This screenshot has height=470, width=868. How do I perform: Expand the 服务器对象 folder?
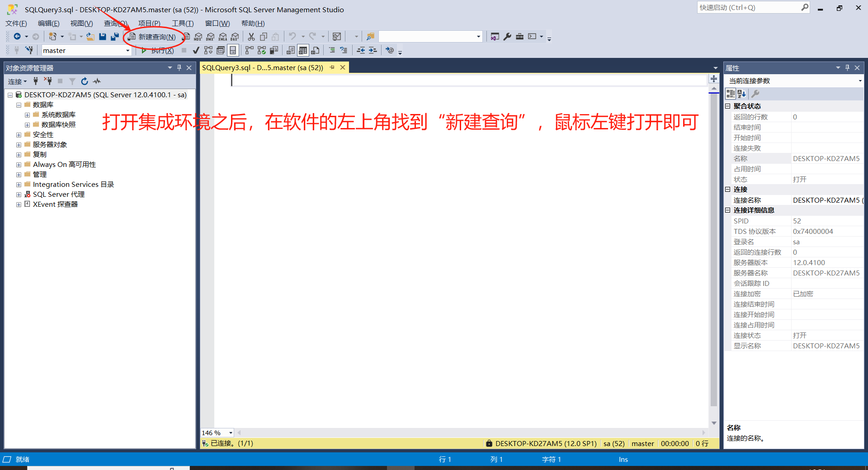19,145
